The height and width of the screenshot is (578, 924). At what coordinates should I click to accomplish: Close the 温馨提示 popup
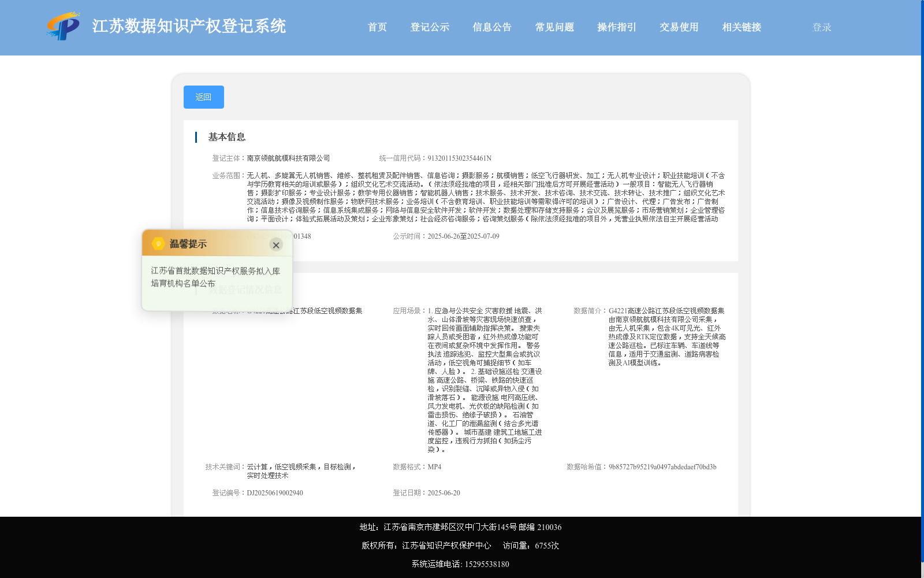click(x=276, y=245)
